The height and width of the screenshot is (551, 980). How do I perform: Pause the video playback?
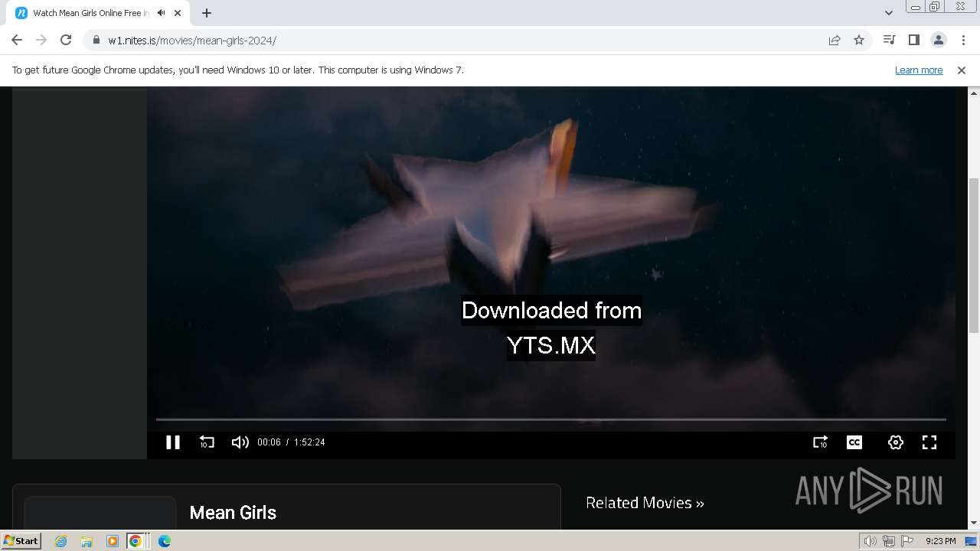(x=173, y=442)
